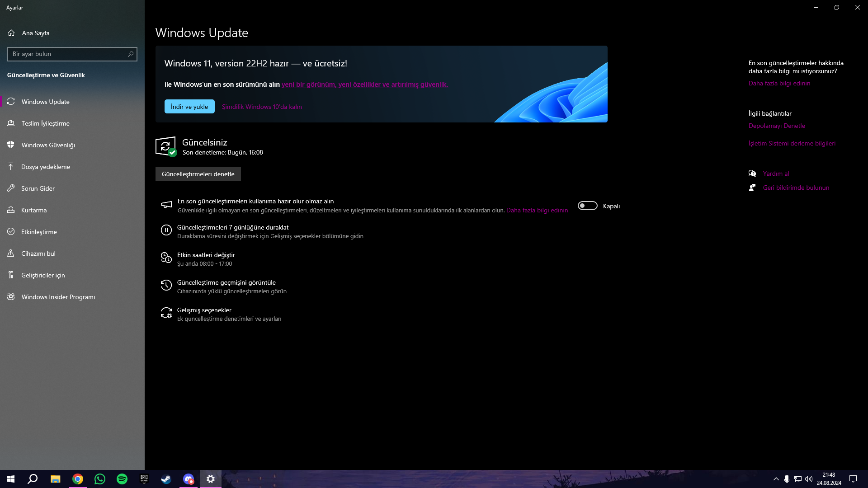Open Spotify from the taskbar
The height and width of the screenshot is (488, 868).
[x=122, y=479]
